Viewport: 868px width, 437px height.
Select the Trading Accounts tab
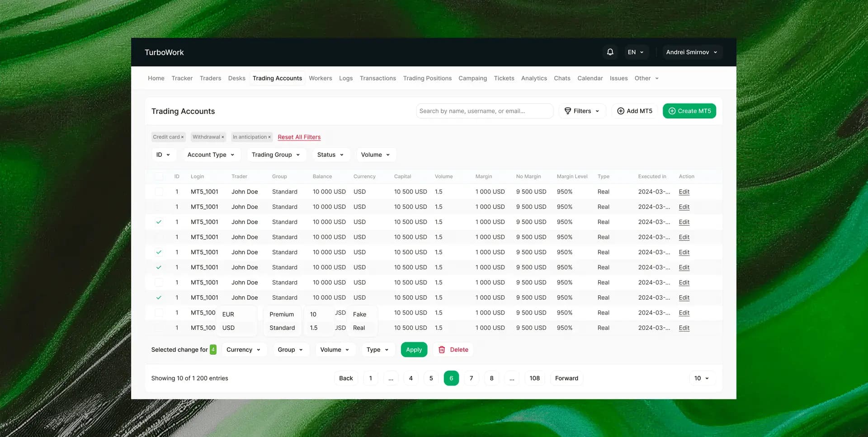(x=277, y=78)
